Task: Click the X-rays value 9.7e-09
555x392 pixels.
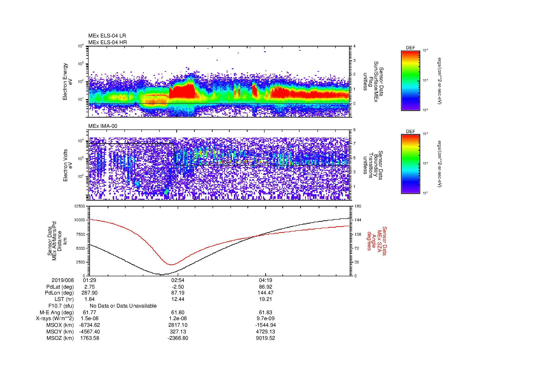Action: click(266, 318)
